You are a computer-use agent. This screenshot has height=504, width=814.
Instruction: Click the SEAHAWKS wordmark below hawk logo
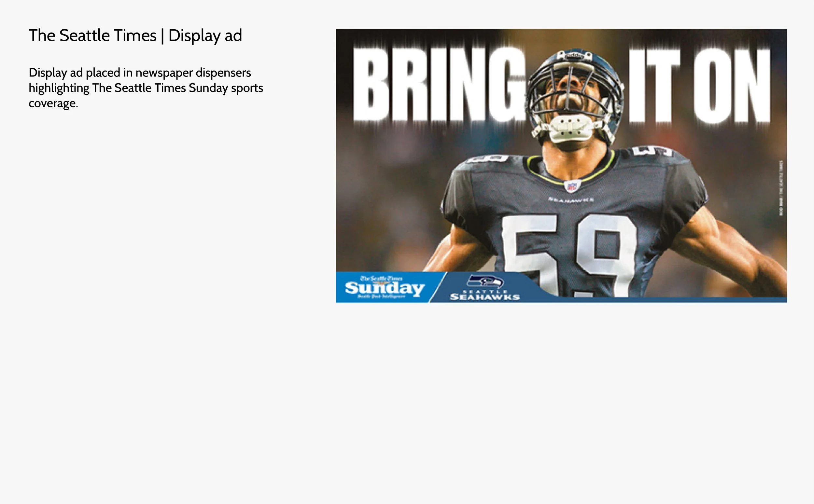(x=484, y=297)
